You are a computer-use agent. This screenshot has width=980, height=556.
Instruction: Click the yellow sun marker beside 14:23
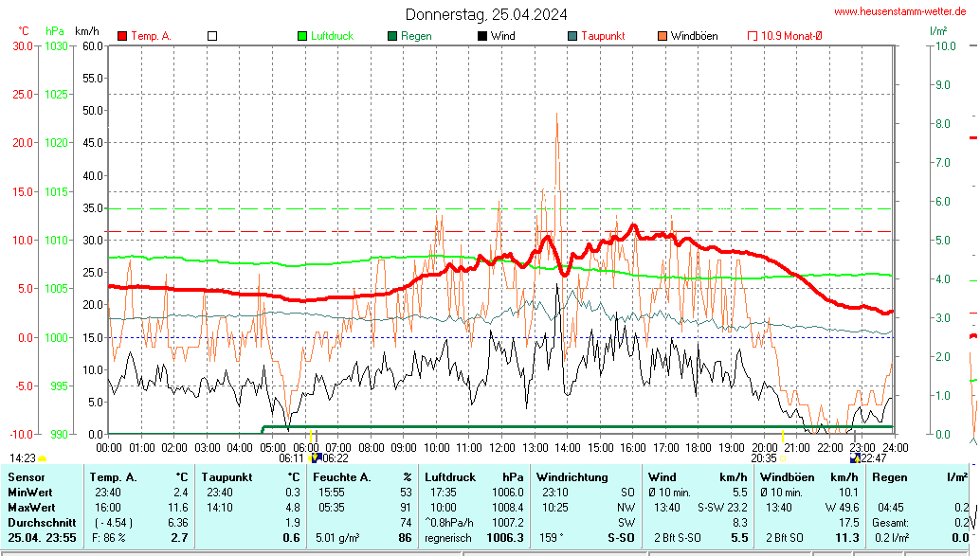click(x=42, y=457)
